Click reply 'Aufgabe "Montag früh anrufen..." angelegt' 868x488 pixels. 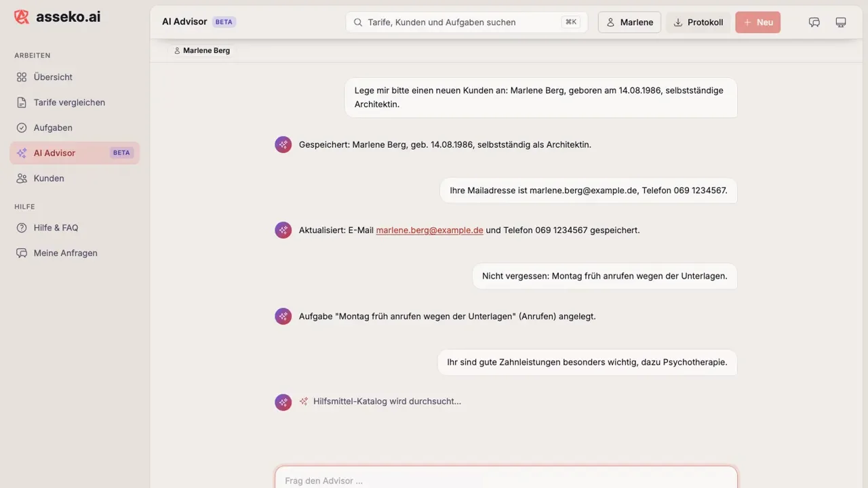pos(448,317)
